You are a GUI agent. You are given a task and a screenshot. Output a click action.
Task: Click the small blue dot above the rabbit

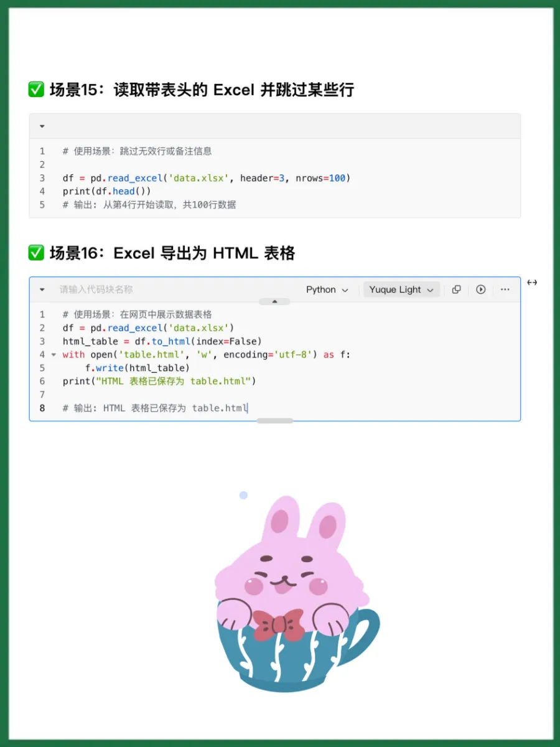[x=243, y=496]
